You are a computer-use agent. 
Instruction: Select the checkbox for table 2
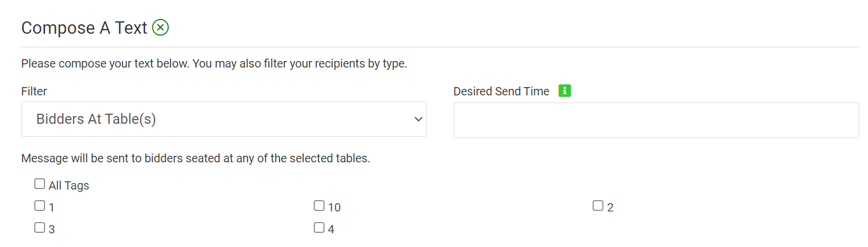point(598,206)
